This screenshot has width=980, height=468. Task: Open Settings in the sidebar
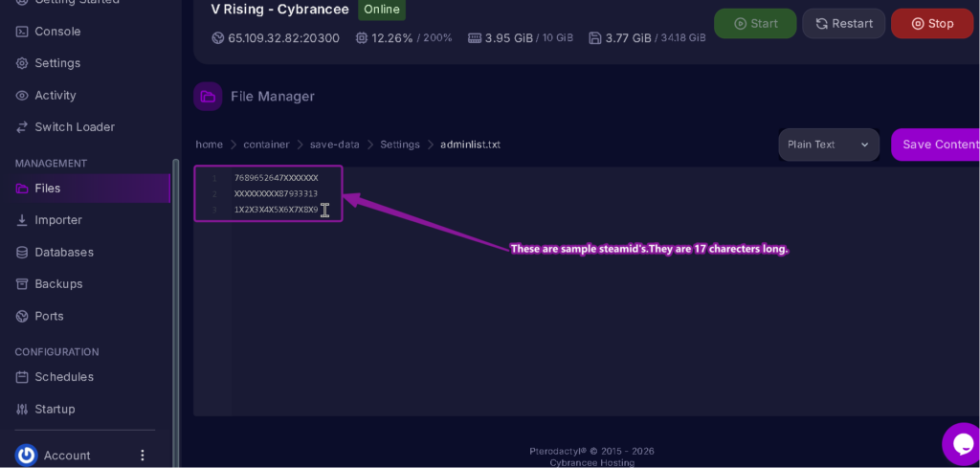coord(57,63)
